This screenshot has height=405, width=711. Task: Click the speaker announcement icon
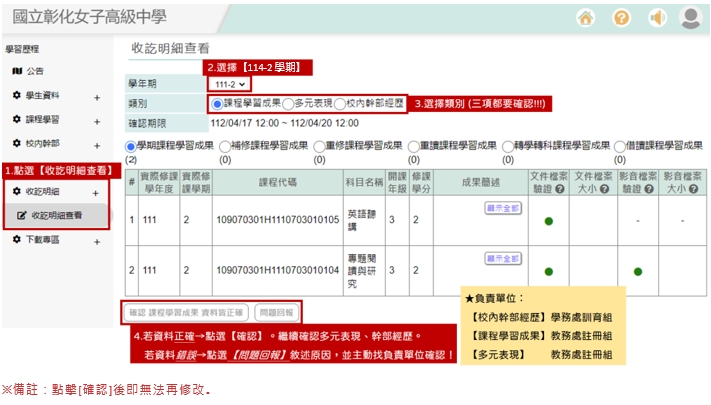(657, 18)
